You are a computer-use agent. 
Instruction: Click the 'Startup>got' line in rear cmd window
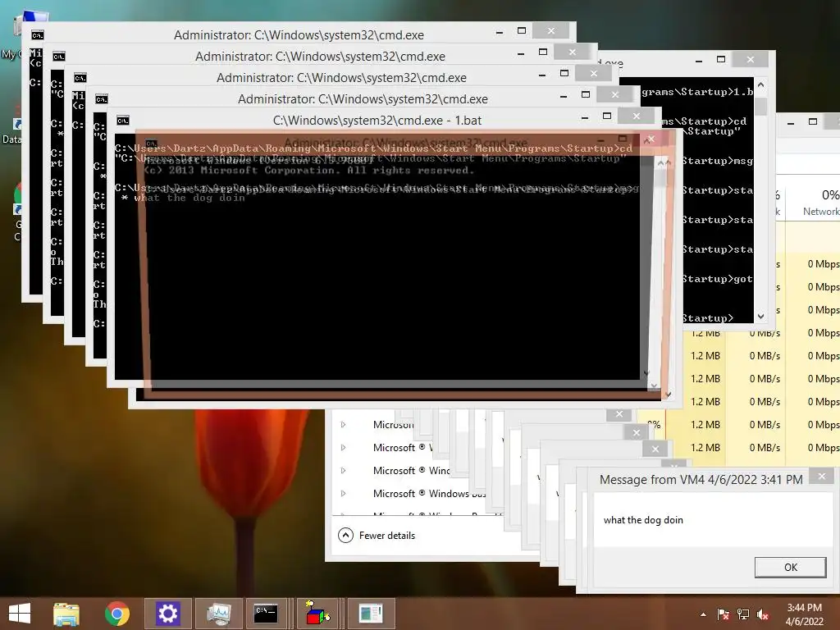tap(717, 279)
